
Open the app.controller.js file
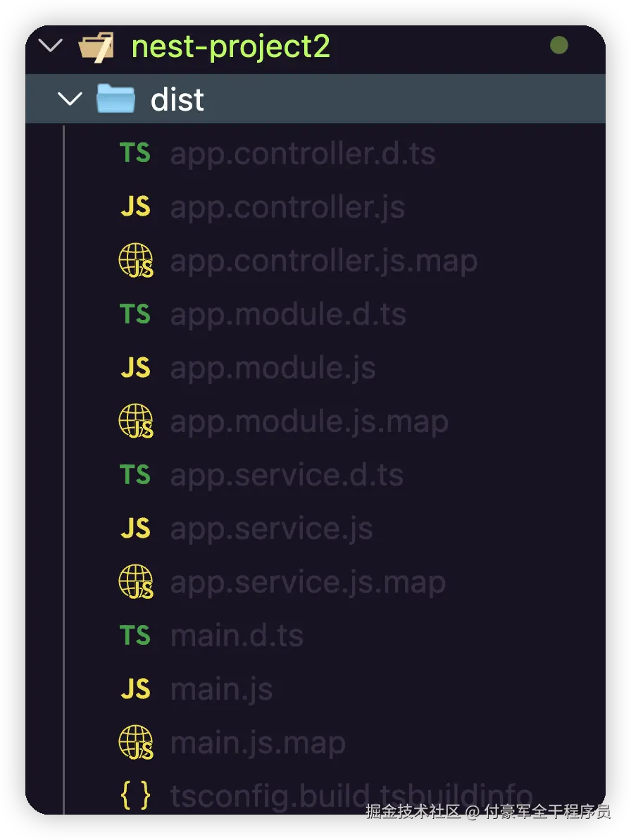(x=287, y=208)
